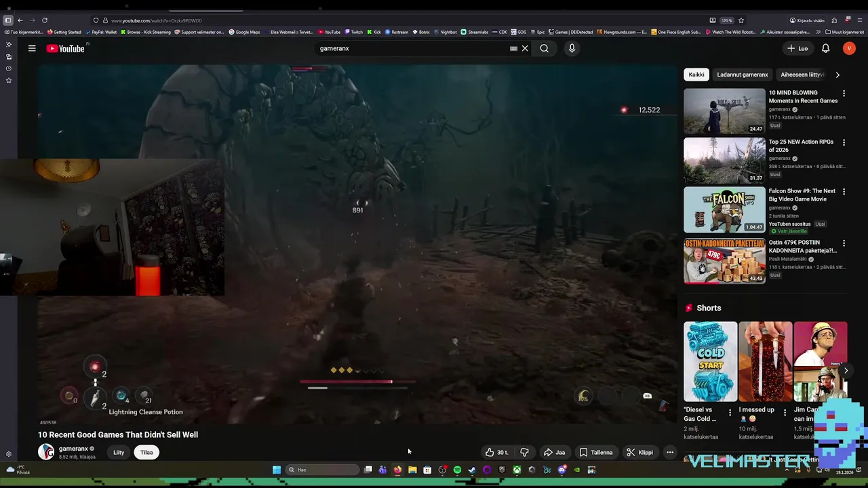Show next Shorts with arrow button
Image resolution: width=868 pixels, height=488 pixels.
click(846, 370)
